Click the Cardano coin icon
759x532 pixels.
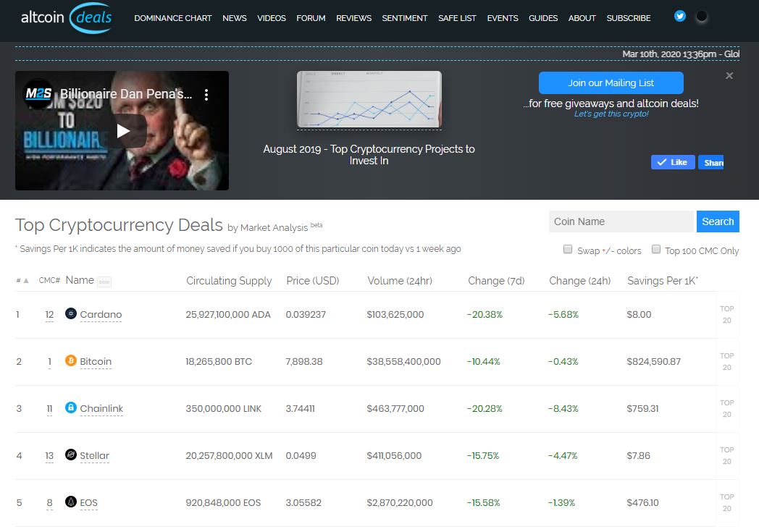coord(71,313)
